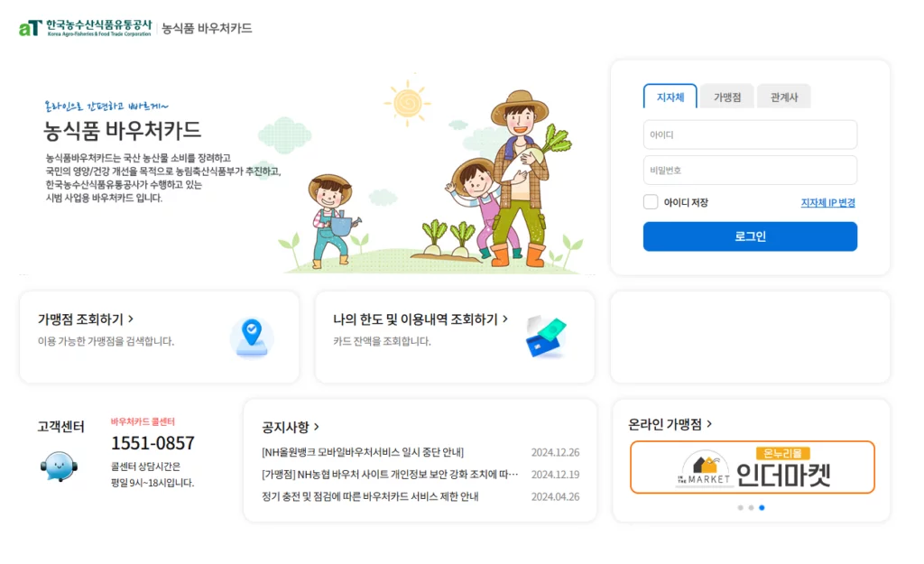Click the blue 로그인 button
The width and height of the screenshot is (924, 564).
coord(750,236)
